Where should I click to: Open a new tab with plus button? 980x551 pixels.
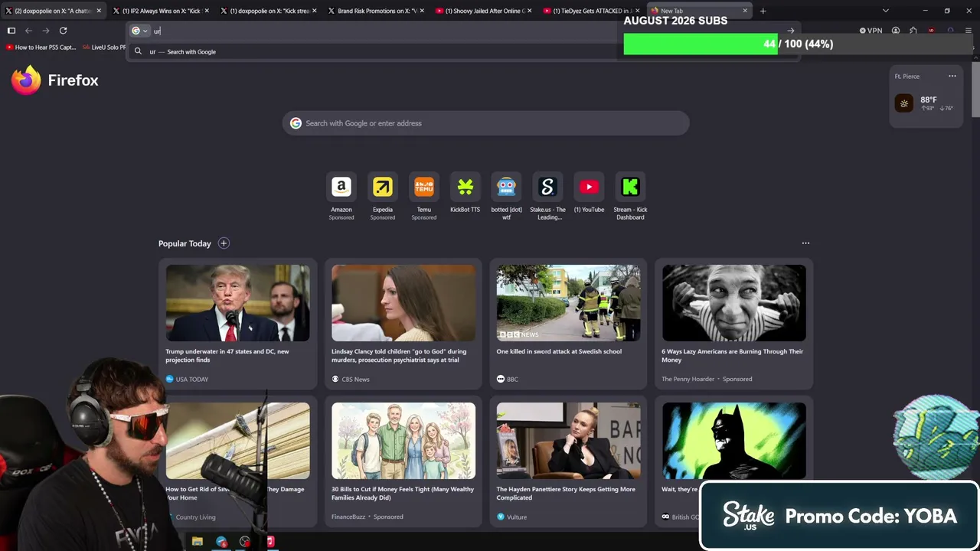coord(763,11)
